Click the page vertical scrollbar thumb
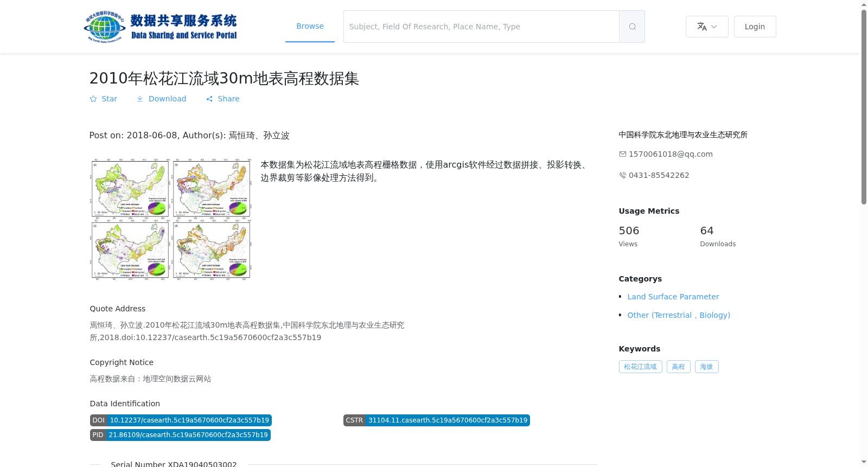868x467 pixels. pos(864,107)
